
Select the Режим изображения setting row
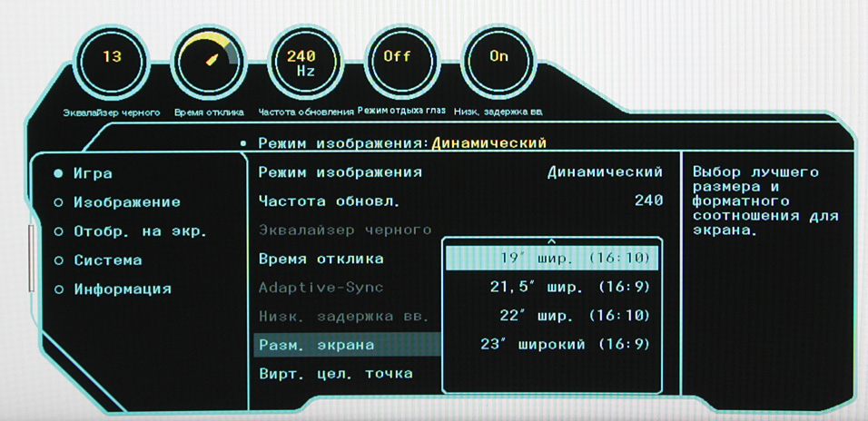pos(460,172)
